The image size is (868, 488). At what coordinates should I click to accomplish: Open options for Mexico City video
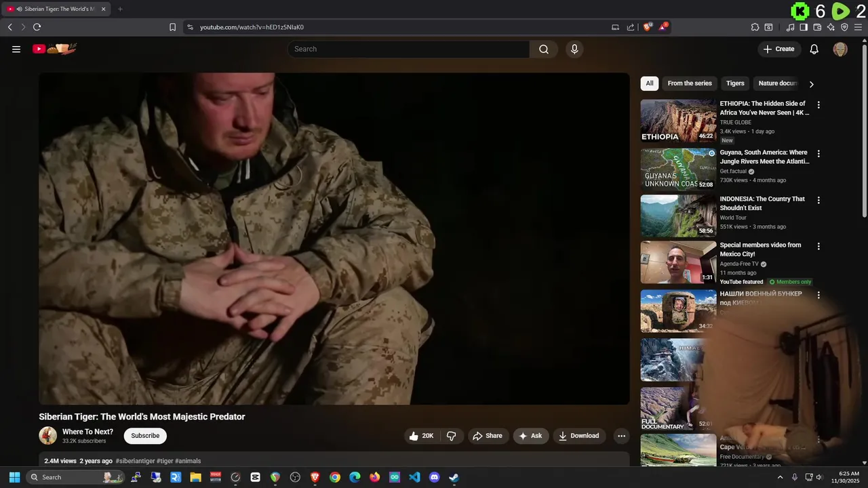(x=818, y=247)
